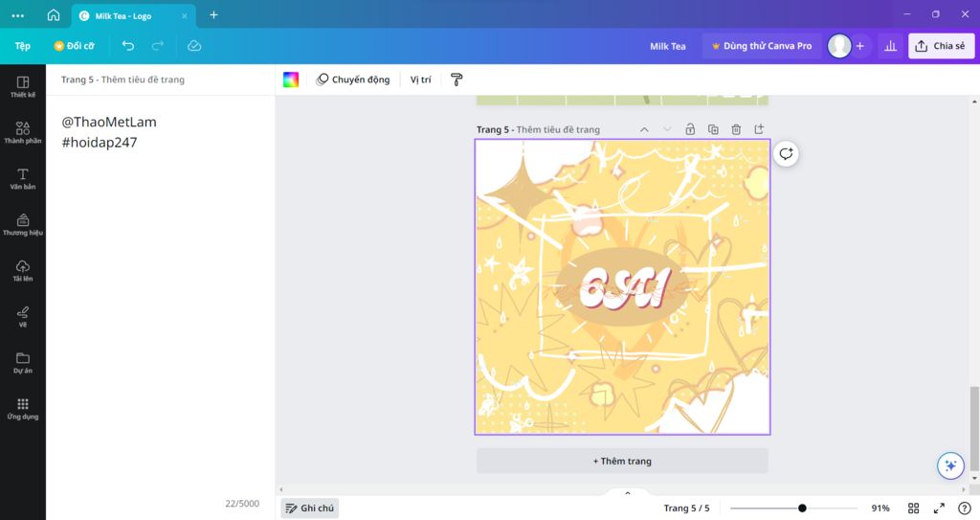Image resolution: width=980 pixels, height=520 pixels.
Task: Open the Dự án projects panel
Action: [x=23, y=362]
